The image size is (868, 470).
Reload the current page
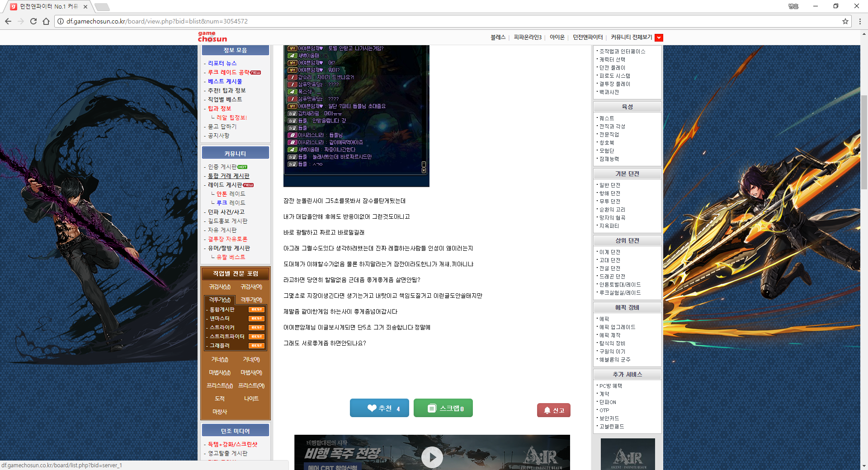click(x=33, y=21)
